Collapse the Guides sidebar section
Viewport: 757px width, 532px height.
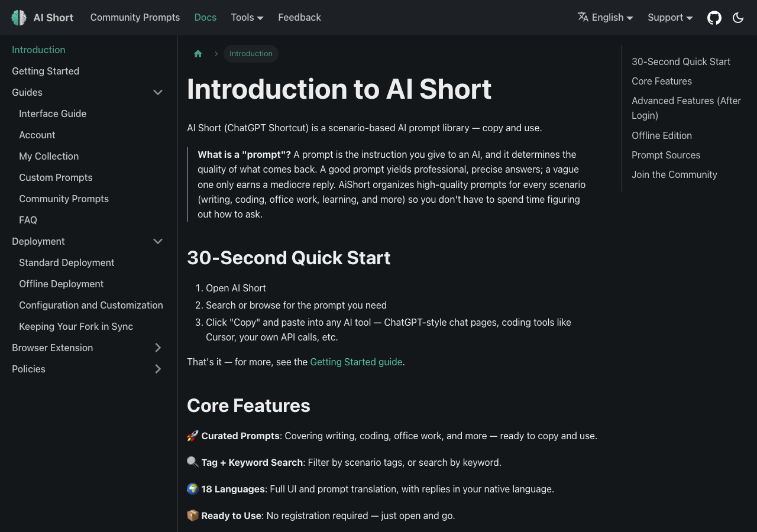(x=158, y=92)
